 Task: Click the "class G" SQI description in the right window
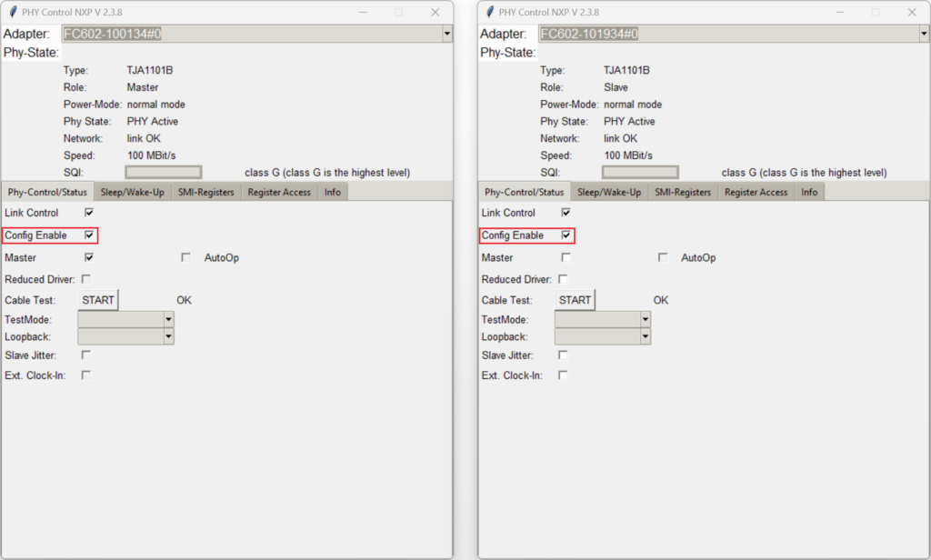click(804, 173)
